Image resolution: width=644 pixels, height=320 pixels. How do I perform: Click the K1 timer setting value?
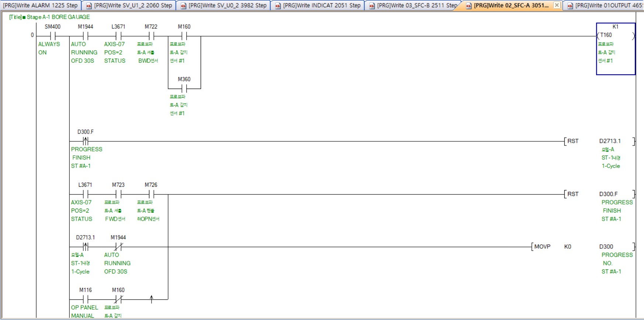click(x=616, y=27)
